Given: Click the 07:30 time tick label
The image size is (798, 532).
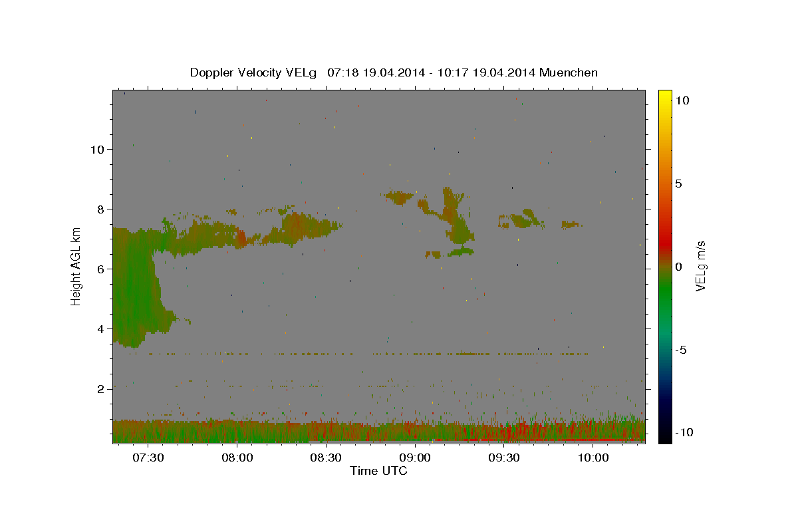Looking at the screenshot, I should [x=148, y=458].
